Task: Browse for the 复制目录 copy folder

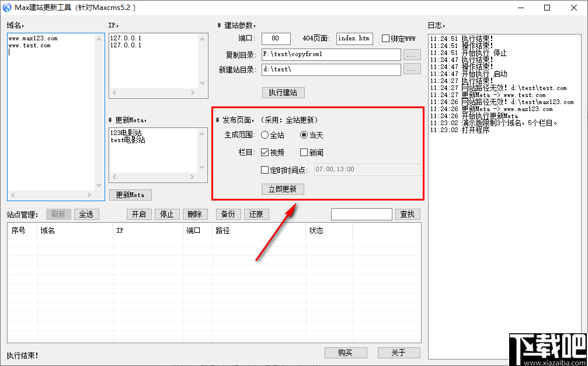Action: coord(412,54)
